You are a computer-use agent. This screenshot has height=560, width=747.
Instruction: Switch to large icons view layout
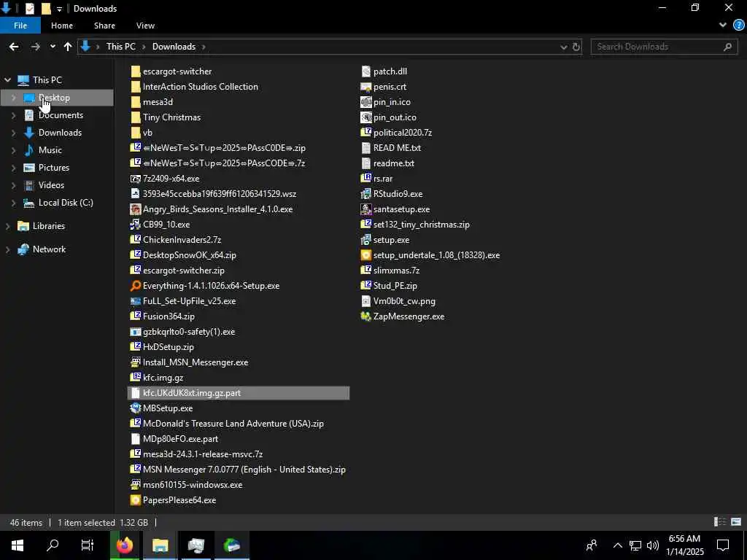(736, 522)
